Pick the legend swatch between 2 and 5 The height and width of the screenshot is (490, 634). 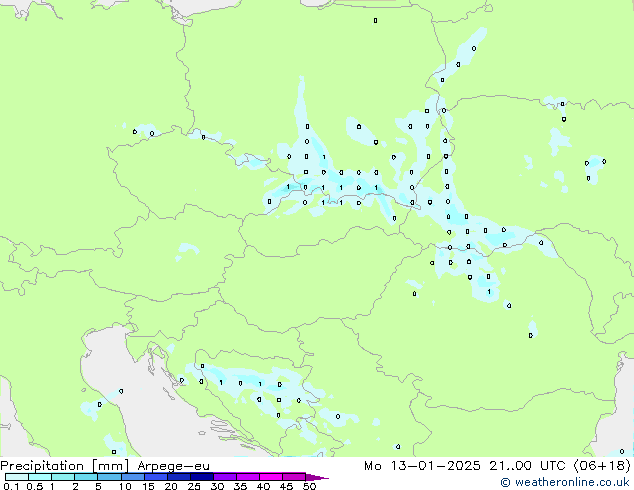[86, 477]
